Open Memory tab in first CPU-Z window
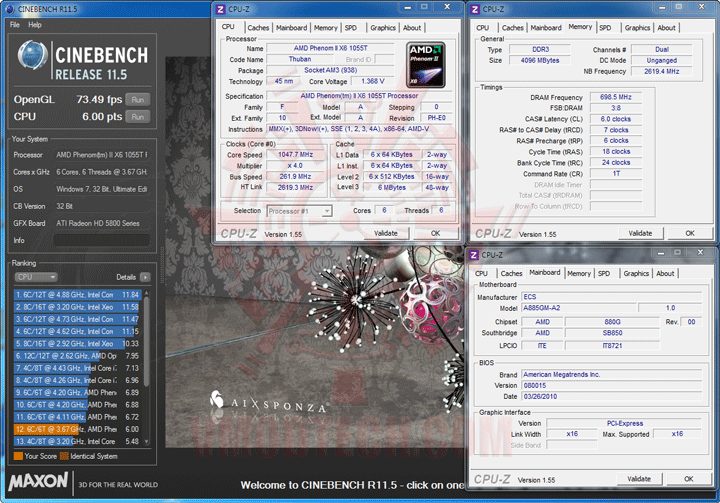Image resolution: width=720 pixels, height=503 pixels. pos(326,28)
